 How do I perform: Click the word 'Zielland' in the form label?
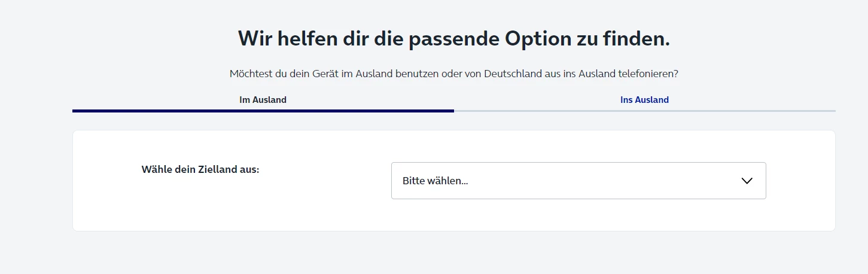(217, 169)
